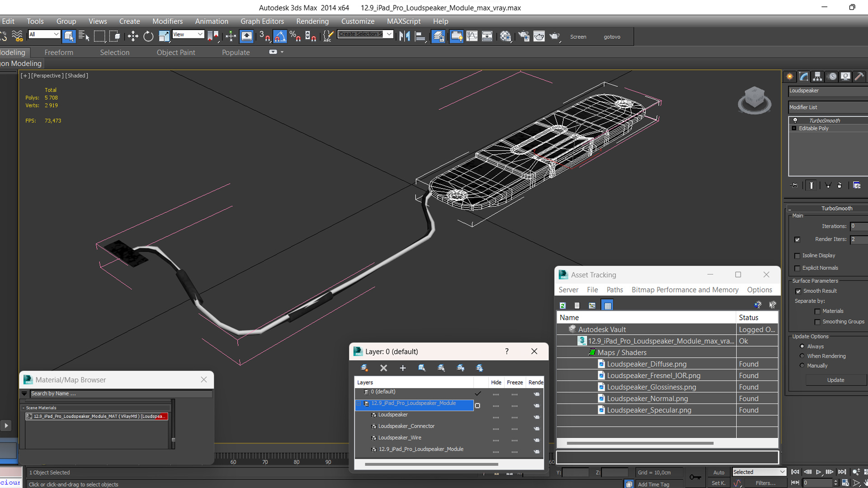
Task: Click the gotovo toolbar button
Action: [612, 37]
